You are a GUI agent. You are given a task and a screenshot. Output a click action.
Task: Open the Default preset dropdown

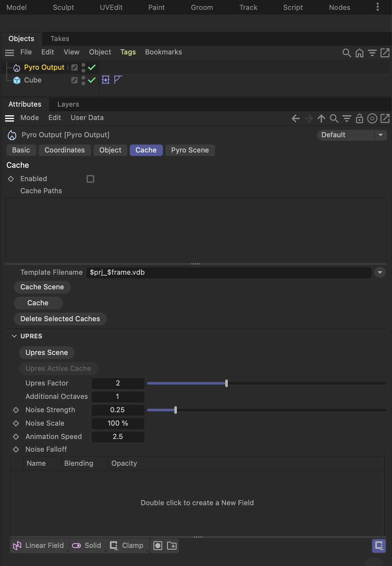click(352, 135)
